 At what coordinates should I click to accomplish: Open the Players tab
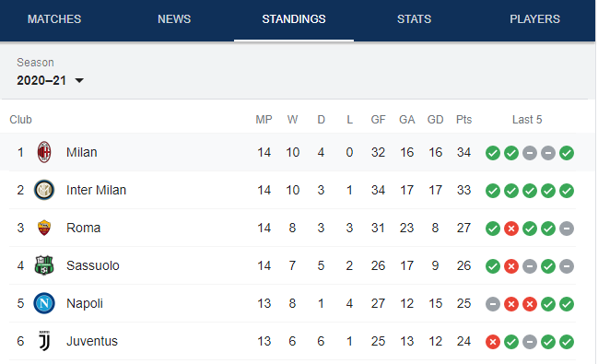tap(534, 19)
